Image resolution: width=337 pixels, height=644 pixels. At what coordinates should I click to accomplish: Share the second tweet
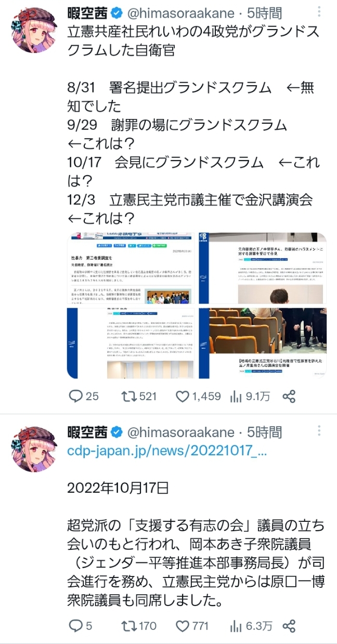[289, 626]
